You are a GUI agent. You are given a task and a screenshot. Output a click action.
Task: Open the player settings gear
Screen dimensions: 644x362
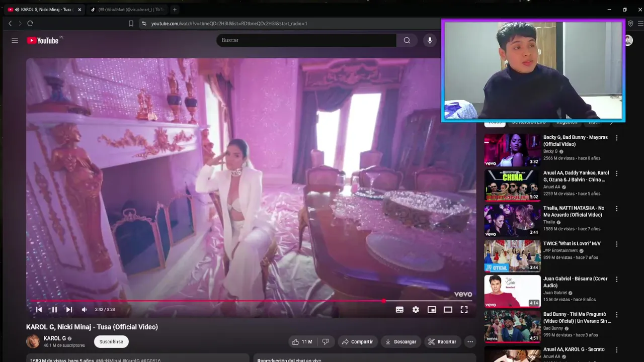tap(416, 310)
